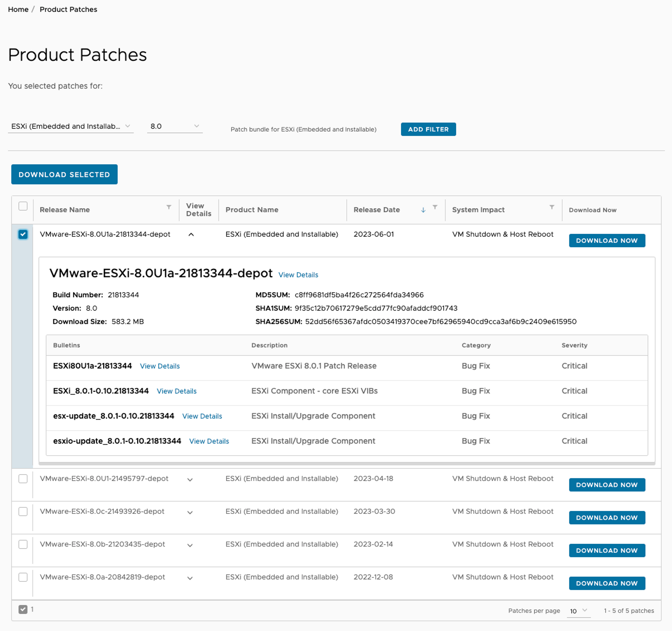Select the VMware-ESXi-8.0c-21493926-depot checkbox
Image resolution: width=672 pixels, height=631 pixels.
23,511
